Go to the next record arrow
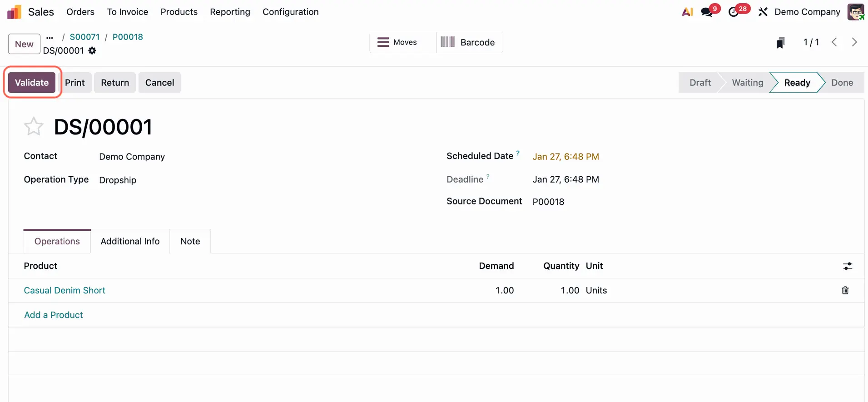Image resolution: width=868 pixels, height=402 pixels. 854,42
